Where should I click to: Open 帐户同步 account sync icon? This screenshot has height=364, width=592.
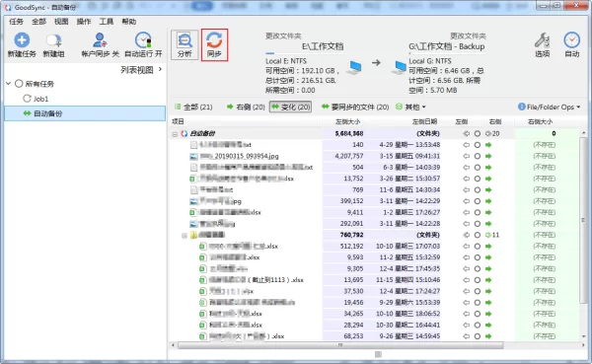100,39
